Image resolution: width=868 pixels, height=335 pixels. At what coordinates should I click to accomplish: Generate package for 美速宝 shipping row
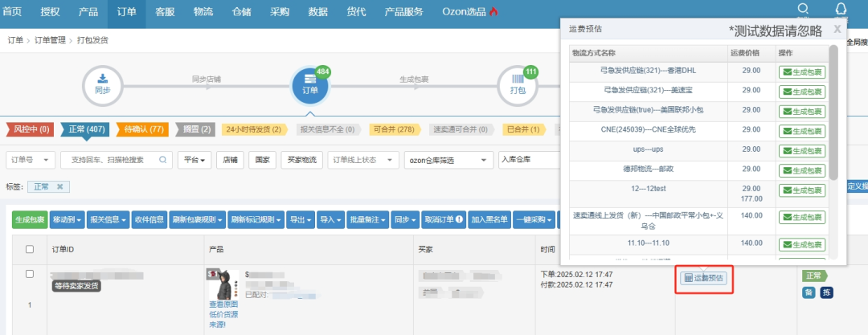802,92
